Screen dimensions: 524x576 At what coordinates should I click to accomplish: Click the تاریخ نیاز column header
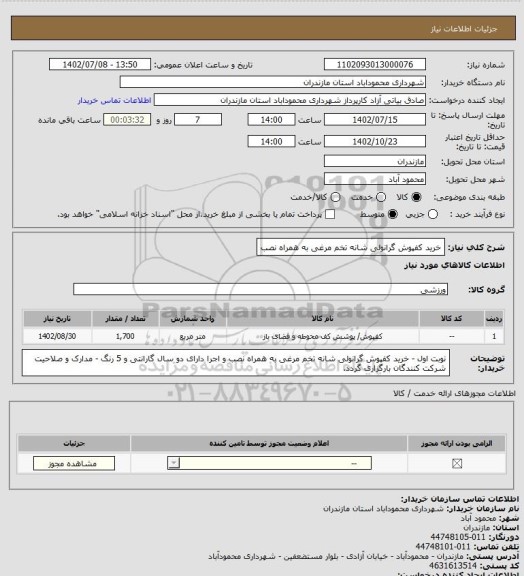coord(57,319)
